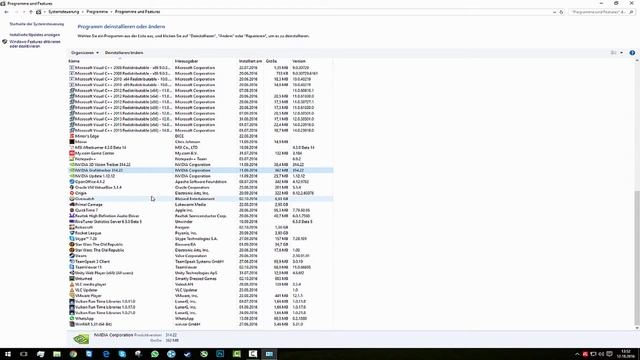The height and width of the screenshot is (360, 640).
Task: Open Installierte Updates anzeigen link
Action: click(x=35, y=35)
